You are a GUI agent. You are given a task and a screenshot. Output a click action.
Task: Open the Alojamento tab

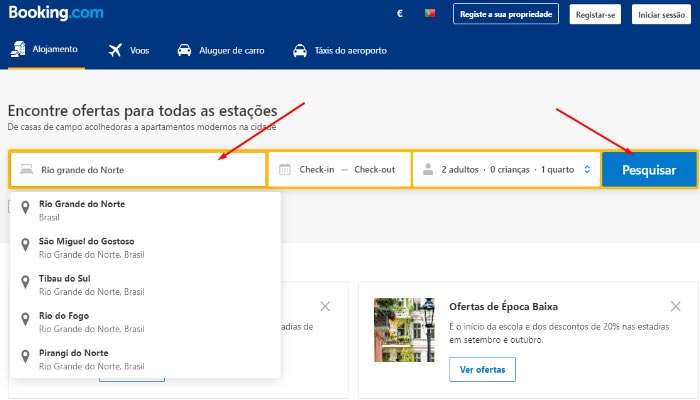coord(44,49)
